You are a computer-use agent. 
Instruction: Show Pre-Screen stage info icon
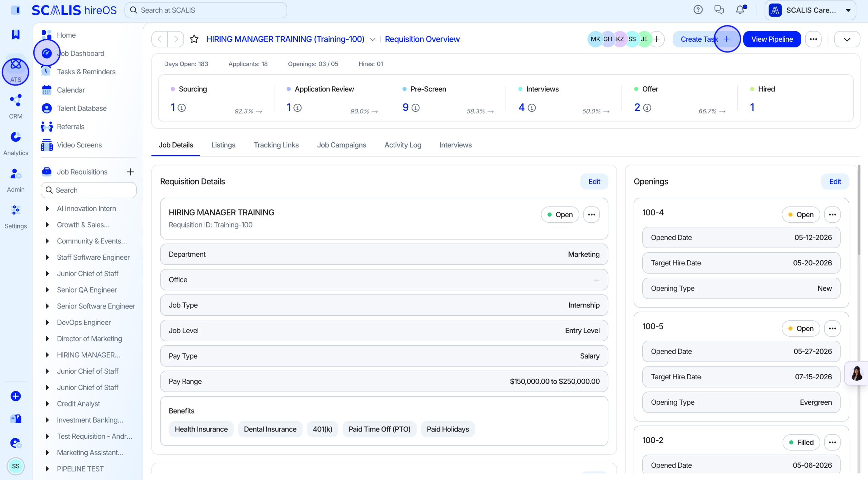coord(416,108)
